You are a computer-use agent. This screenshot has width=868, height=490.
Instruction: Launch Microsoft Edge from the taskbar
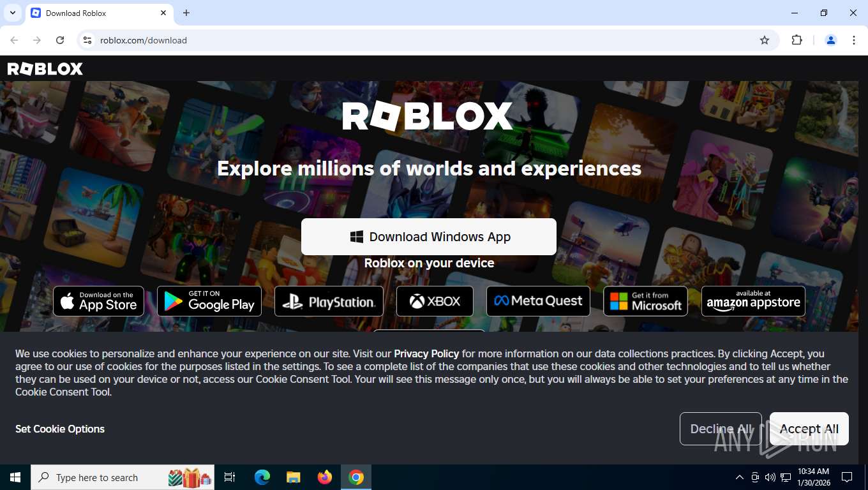coord(262,477)
